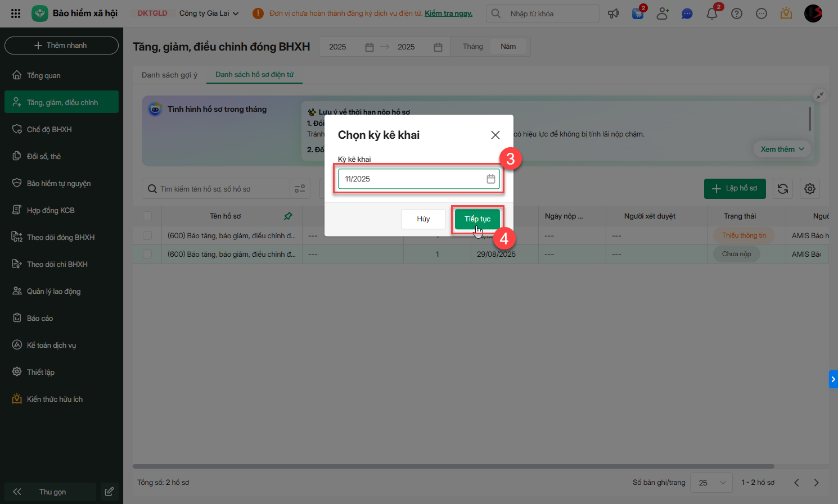The image size is (838, 504).
Task: Click the refresh icon next to Lập hồ sơ
Action: click(782, 189)
